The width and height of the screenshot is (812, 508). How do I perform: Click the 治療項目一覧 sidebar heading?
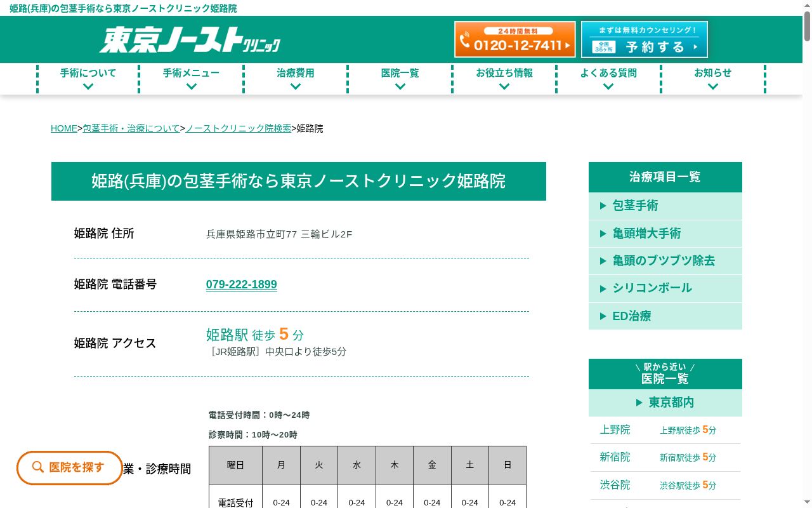pos(665,177)
